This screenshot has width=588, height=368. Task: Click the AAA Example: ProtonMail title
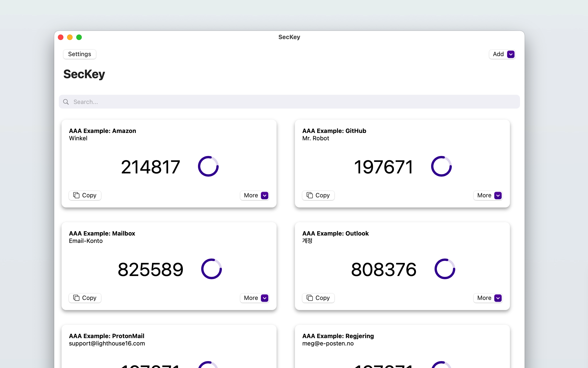[107, 336]
